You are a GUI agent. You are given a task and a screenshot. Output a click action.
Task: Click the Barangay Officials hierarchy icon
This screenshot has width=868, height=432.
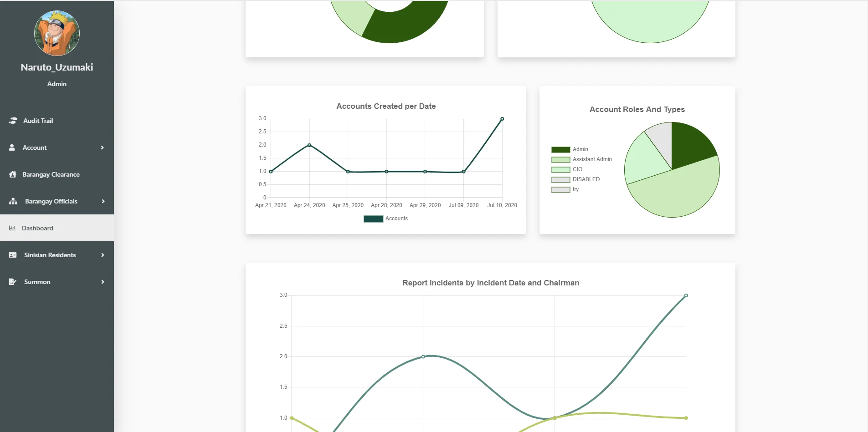click(13, 201)
